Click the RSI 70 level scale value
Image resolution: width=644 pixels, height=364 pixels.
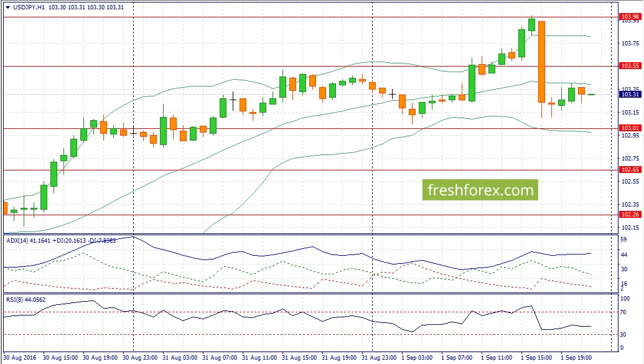pyautogui.click(x=623, y=312)
